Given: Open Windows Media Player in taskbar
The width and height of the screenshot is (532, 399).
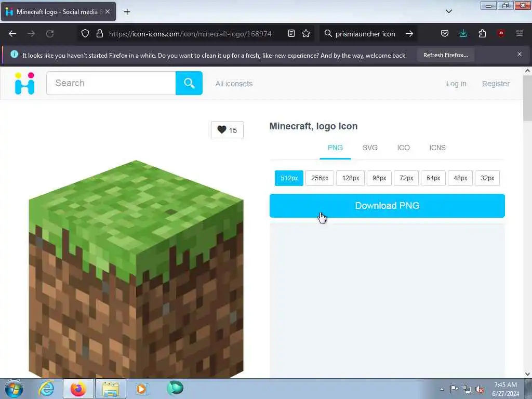Looking at the screenshot, I should 141,389.
